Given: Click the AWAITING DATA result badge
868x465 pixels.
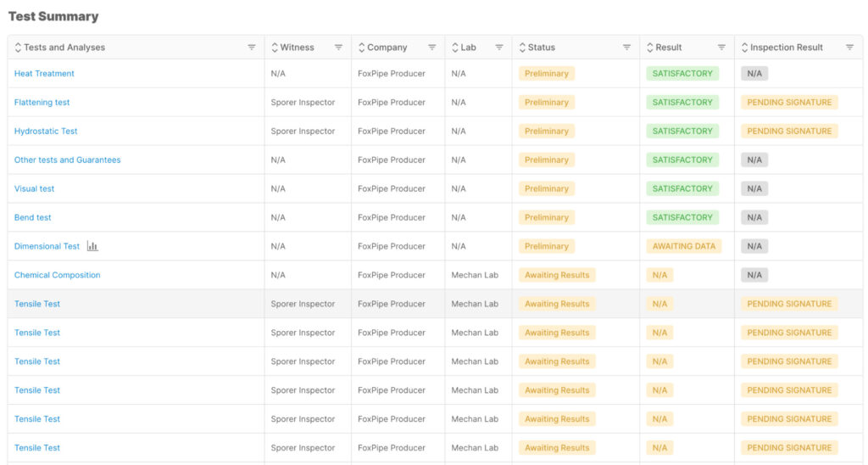Looking at the screenshot, I should coord(684,246).
